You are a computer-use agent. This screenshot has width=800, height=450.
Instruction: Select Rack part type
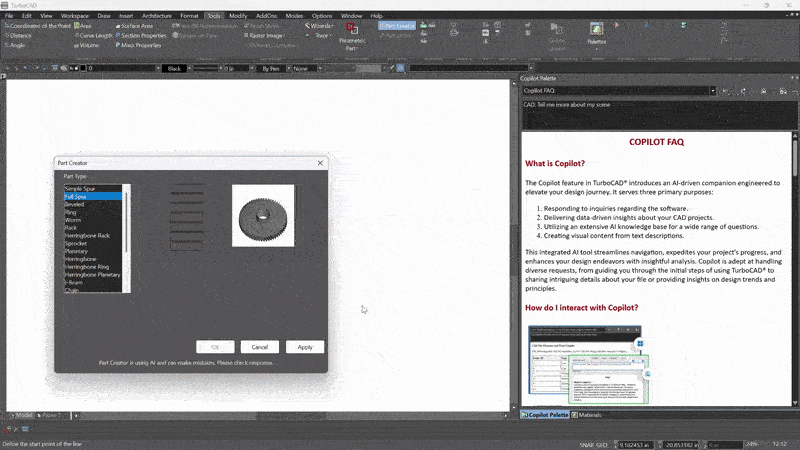pos(92,228)
